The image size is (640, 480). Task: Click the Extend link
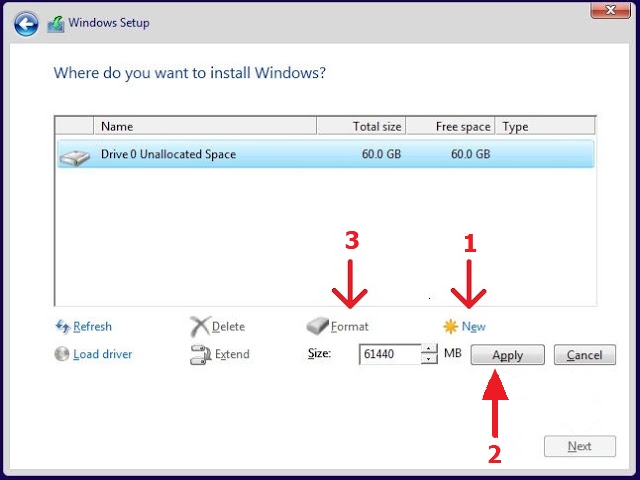point(232,354)
